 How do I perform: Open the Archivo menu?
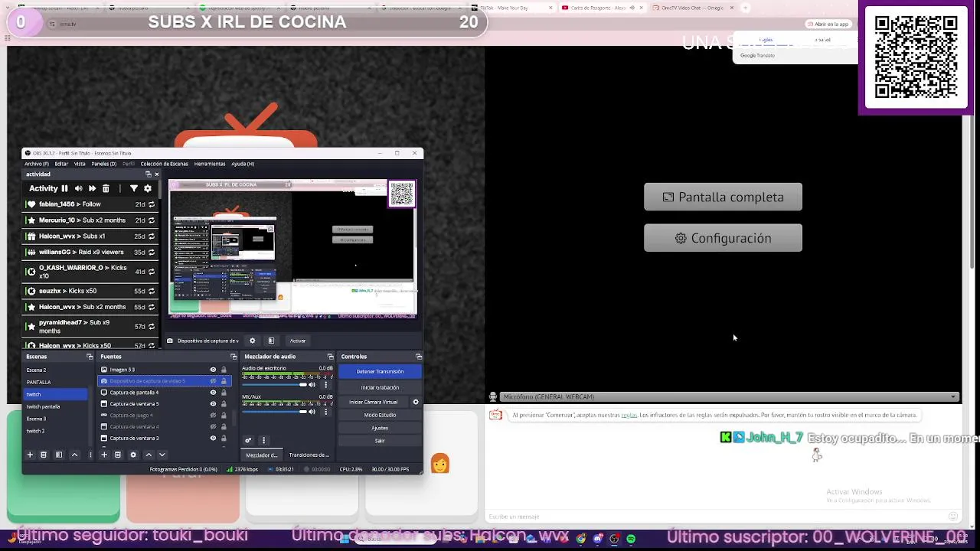coord(36,164)
